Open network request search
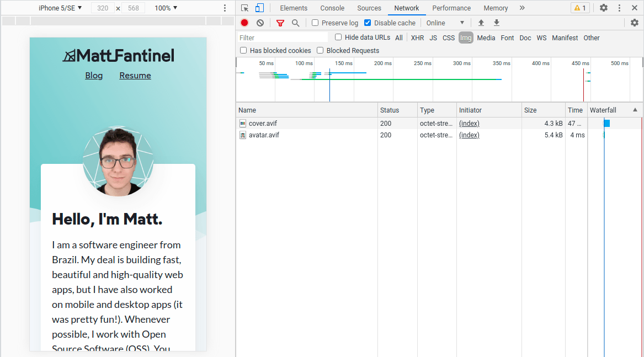 [296, 23]
